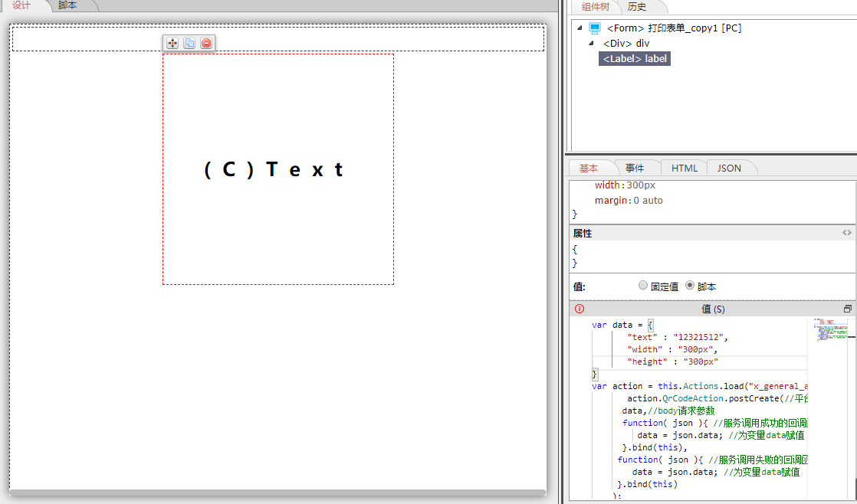Select the 脚本 radio option

(690, 285)
